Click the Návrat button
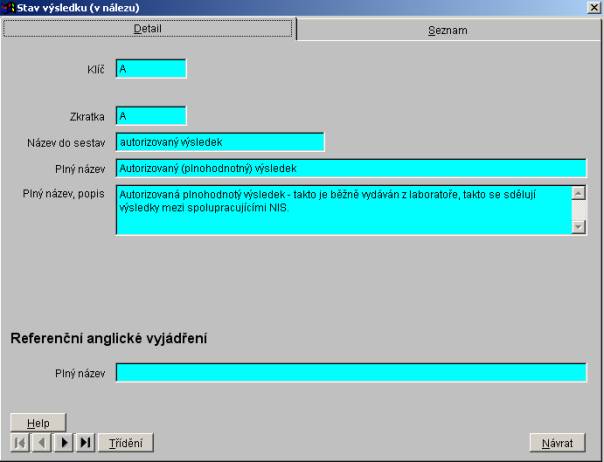Image resolution: width=604 pixels, height=462 pixels. (x=557, y=442)
